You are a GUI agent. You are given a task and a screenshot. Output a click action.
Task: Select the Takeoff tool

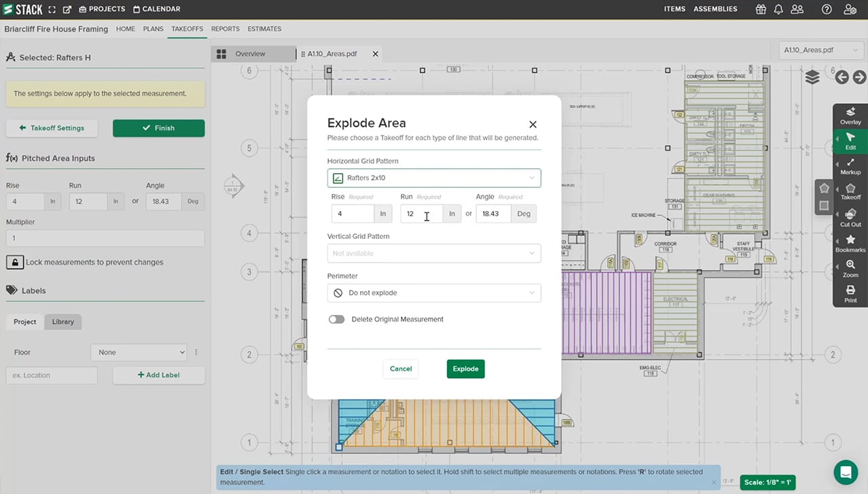point(850,191)
